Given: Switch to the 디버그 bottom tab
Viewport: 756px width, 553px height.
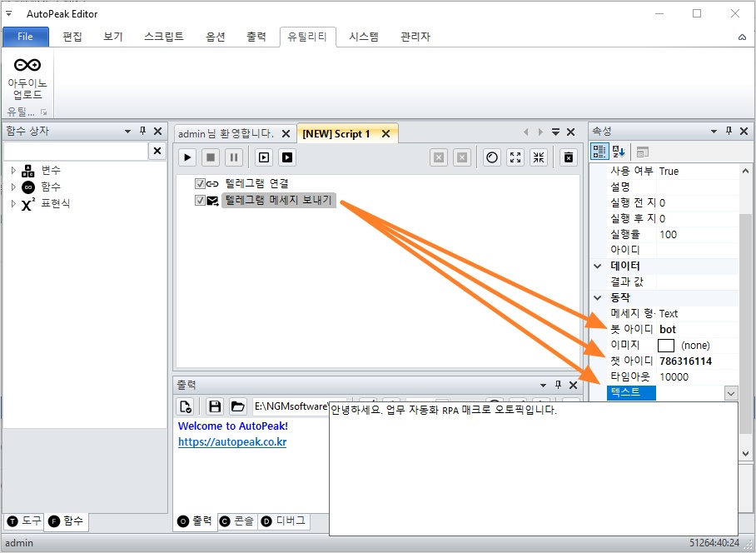Looking at the screenshot, I should coord(283,521).
